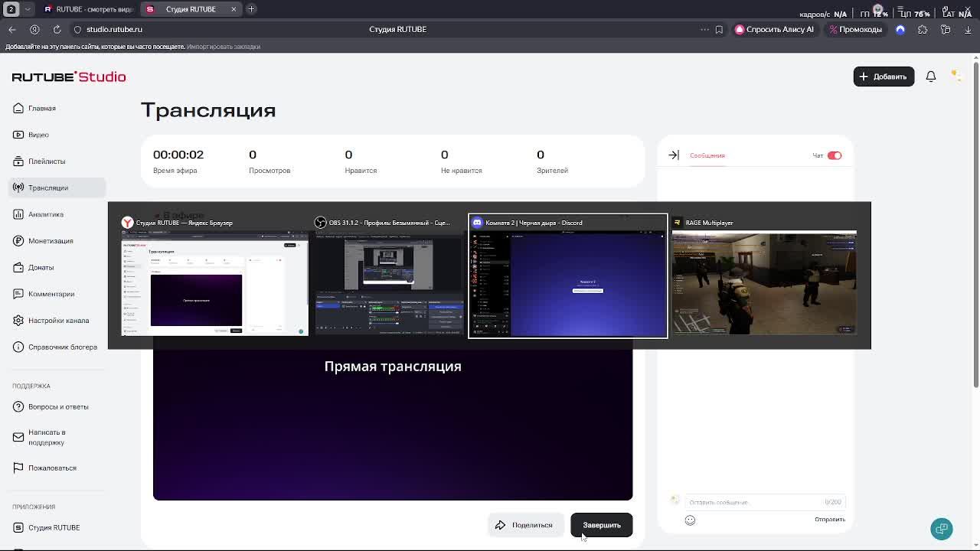This screenshot has width=980, height=551.
Task: Go to Плейлисты in sidebar
Action: (57, 161)
